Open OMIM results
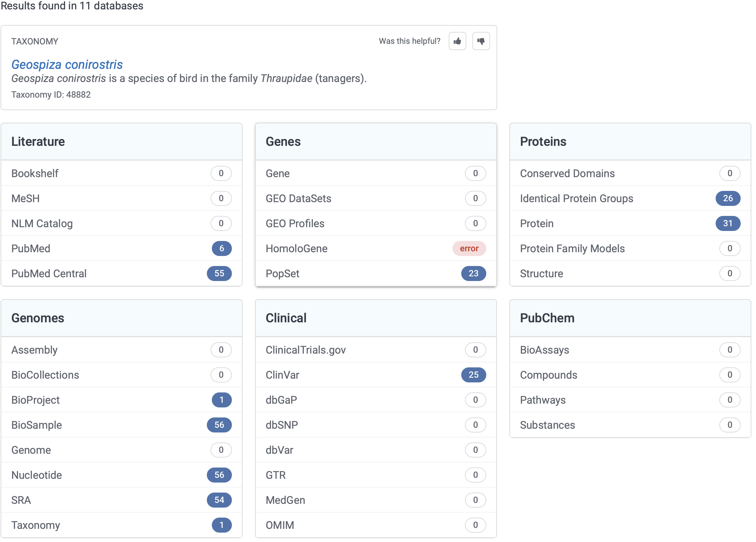The width and height of the screenshot is (756, 542). coord(376,525)
